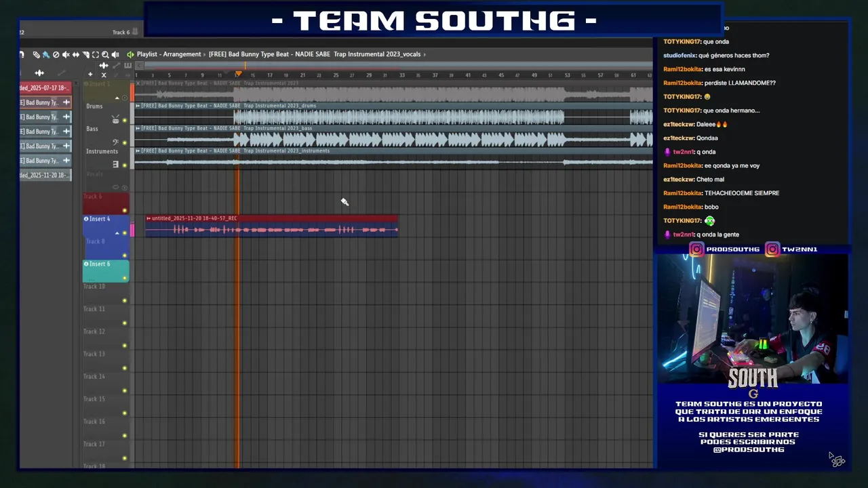Click the scrollbar left arrow button
The image size is (868, 488).
point(140,65)
